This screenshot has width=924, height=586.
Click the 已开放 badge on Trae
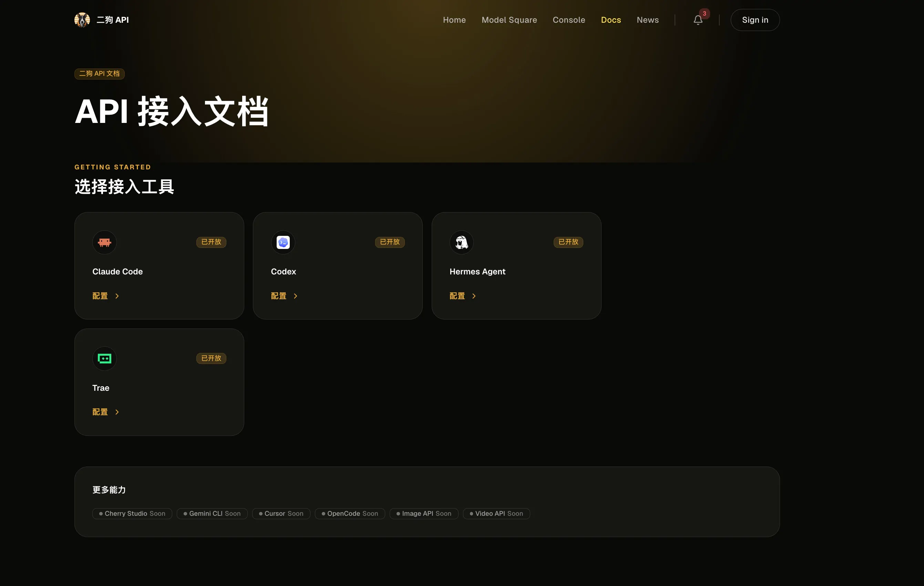(x=212, y=358)
